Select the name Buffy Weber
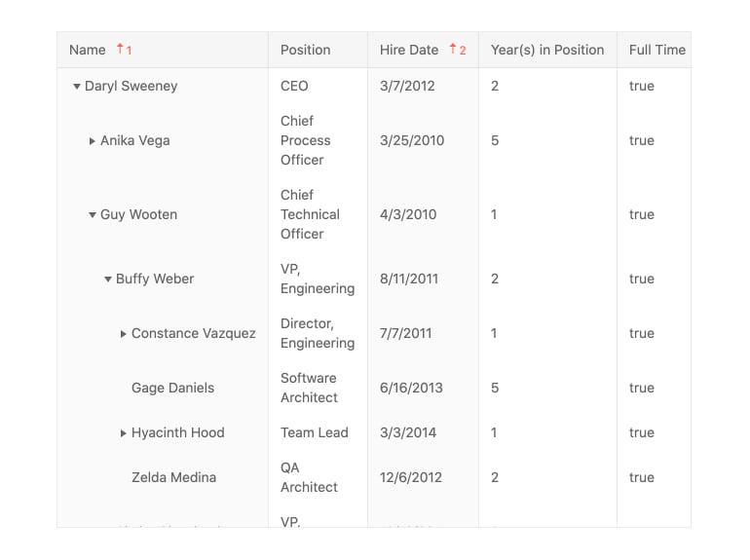The height and width of the screenshot is (560, 750). (x=155, y=279)
